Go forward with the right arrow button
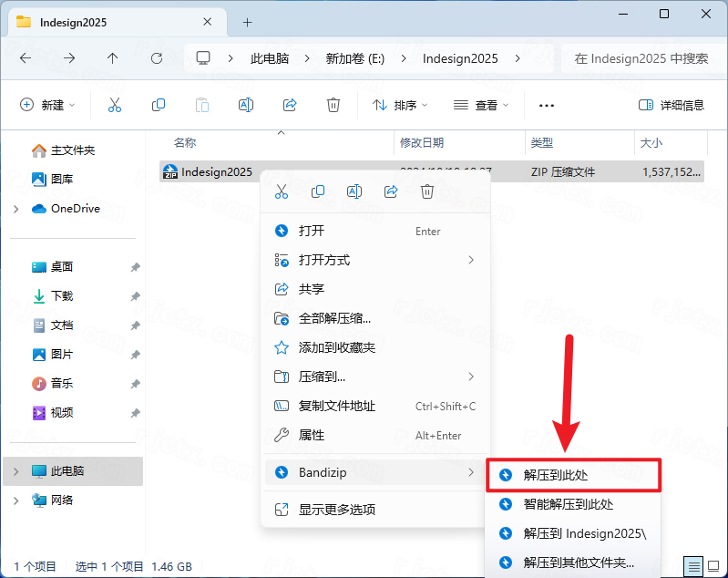 pyautogui.click(x=69, y=58)
